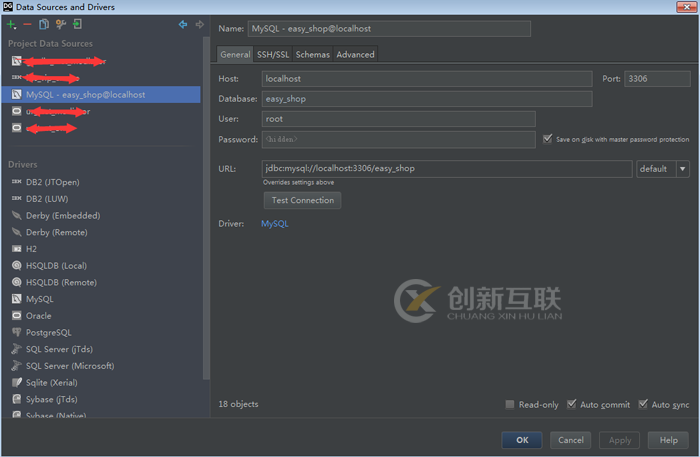The height and width of the screenshot is (457, 700).
Task: Duplicate the selected data source
Action: tap(43, 25)
